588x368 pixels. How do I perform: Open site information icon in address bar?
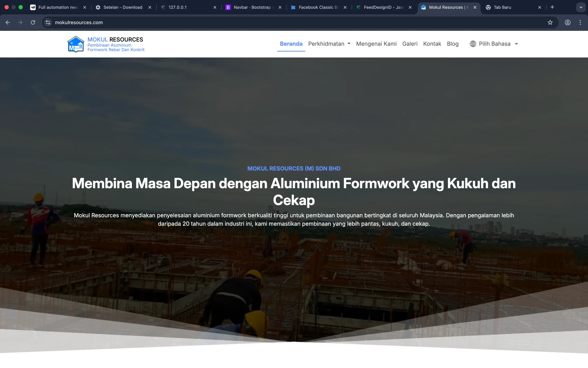(48, 22)
